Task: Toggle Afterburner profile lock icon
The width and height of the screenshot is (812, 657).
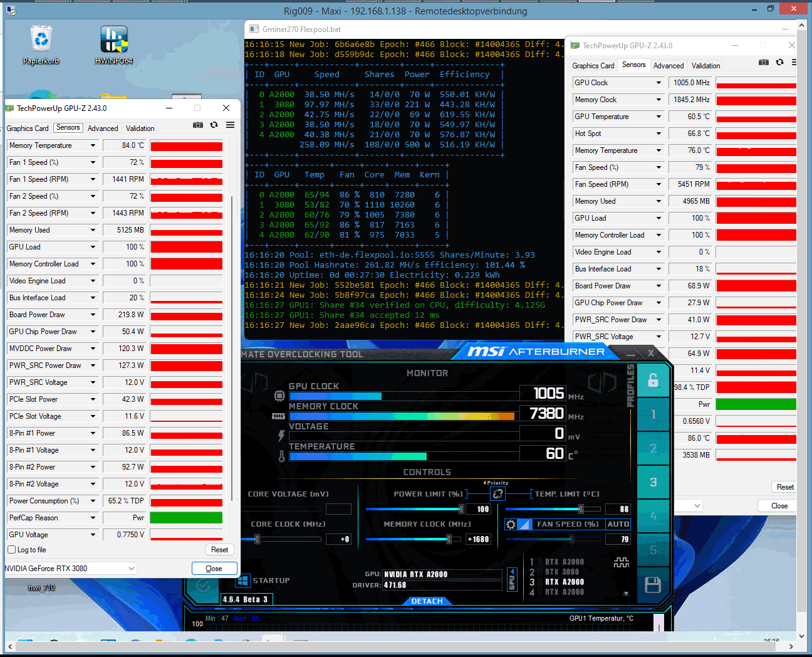Action: click(653, 380)
